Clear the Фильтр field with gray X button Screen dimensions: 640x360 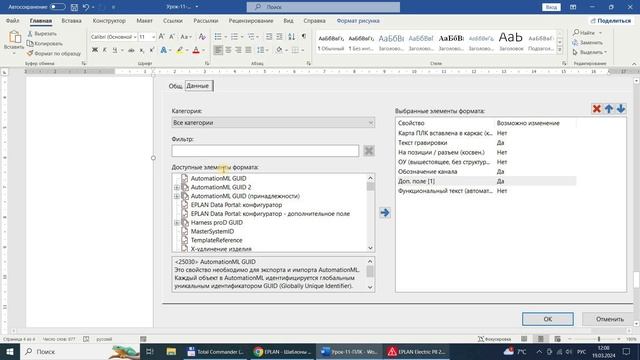[369, 151]
